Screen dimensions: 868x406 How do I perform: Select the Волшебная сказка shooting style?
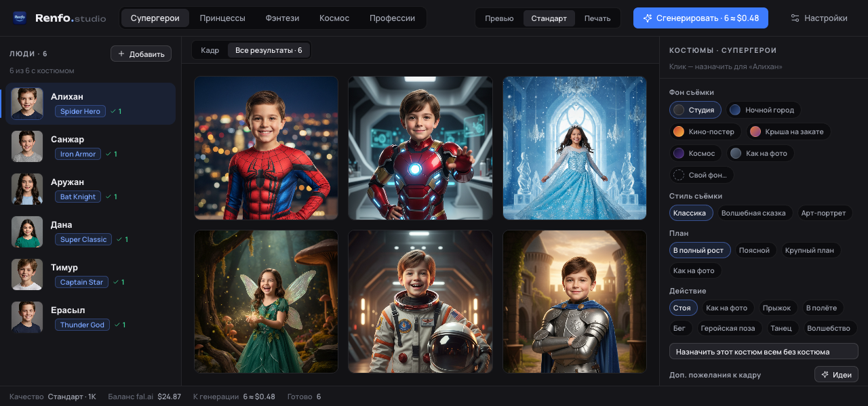click(753, 213)
